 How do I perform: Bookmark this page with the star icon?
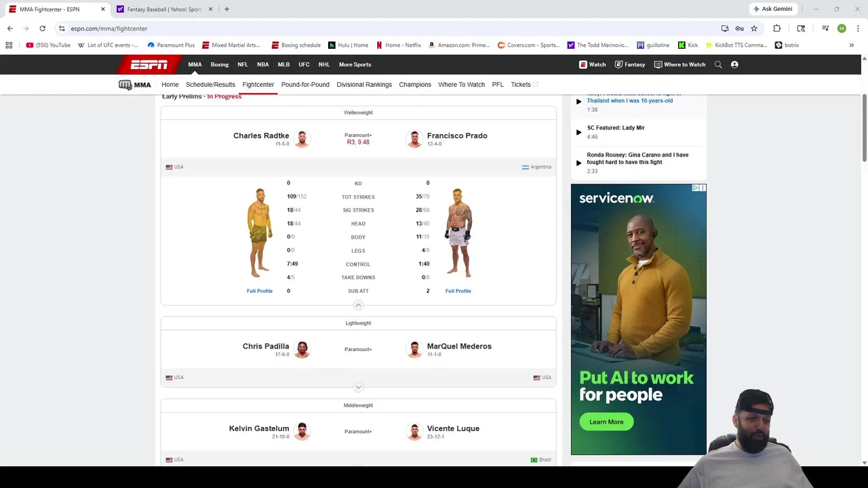(753, 28)
